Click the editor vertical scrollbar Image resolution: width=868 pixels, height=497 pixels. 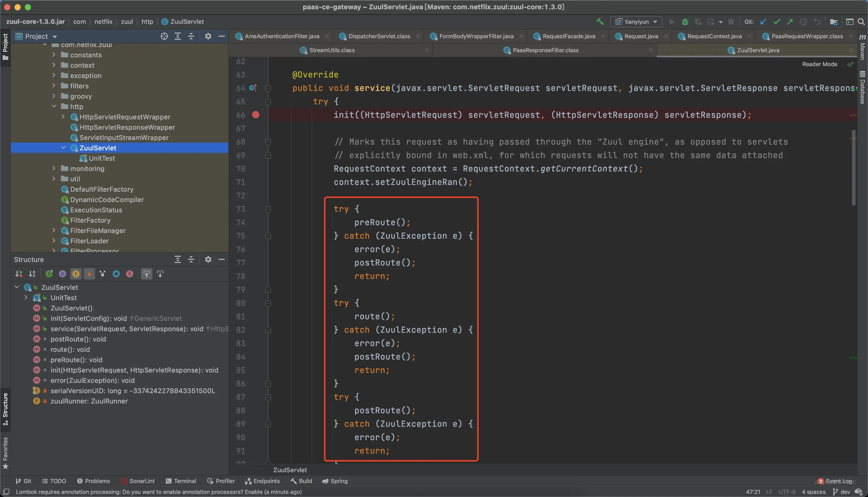(854, 167)
